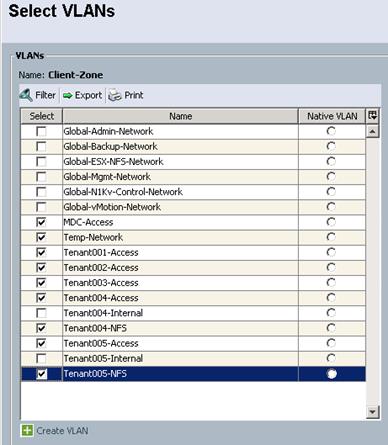The image size is (388, 445).
Task: Select the Tenant001-Access name
Action: pyautogui.click(x=101, y=253)
